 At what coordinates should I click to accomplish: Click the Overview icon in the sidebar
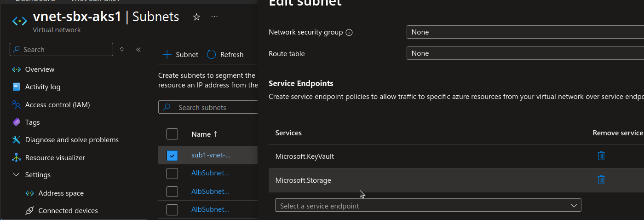pos(17,69)
